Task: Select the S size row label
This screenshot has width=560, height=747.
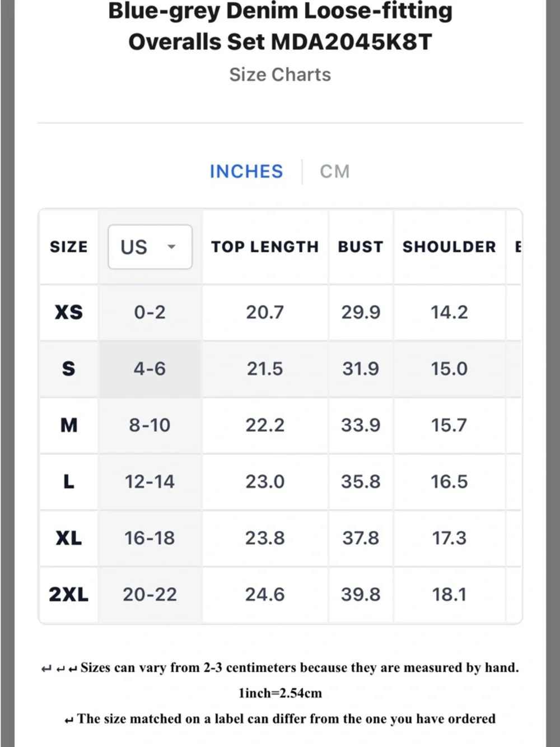Action: click(x=69, y=369)
